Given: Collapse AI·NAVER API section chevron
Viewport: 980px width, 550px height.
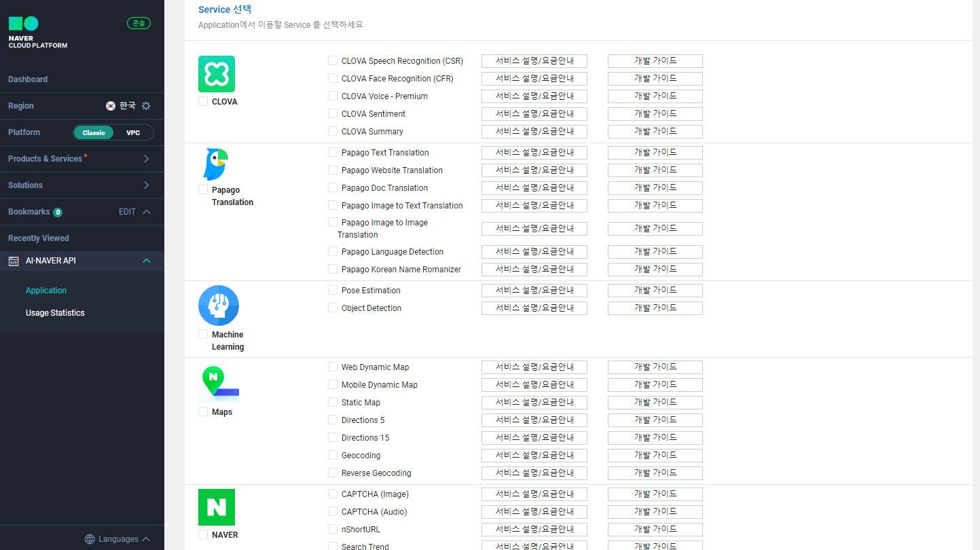Looking at the screenshot, I should tap(147, 261).
